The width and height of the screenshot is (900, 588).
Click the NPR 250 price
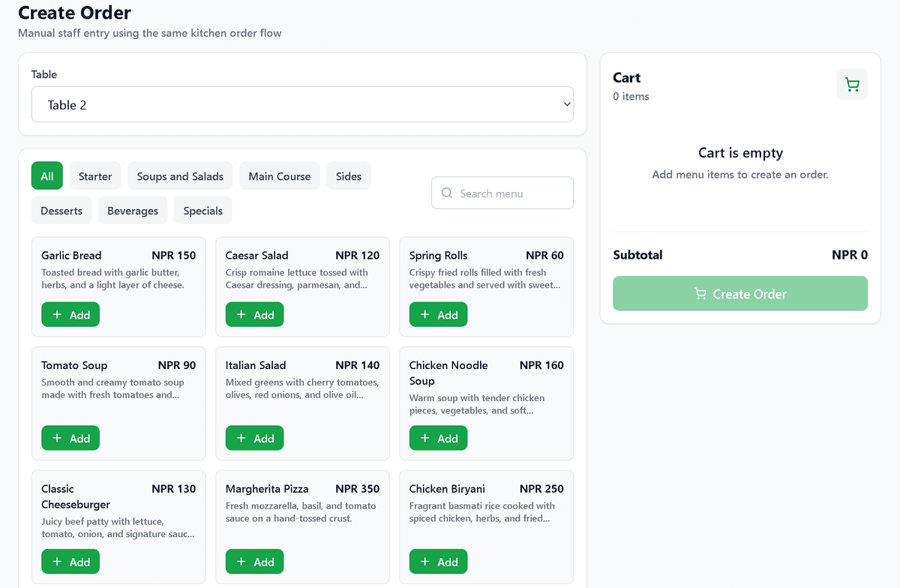click(541, 488)
